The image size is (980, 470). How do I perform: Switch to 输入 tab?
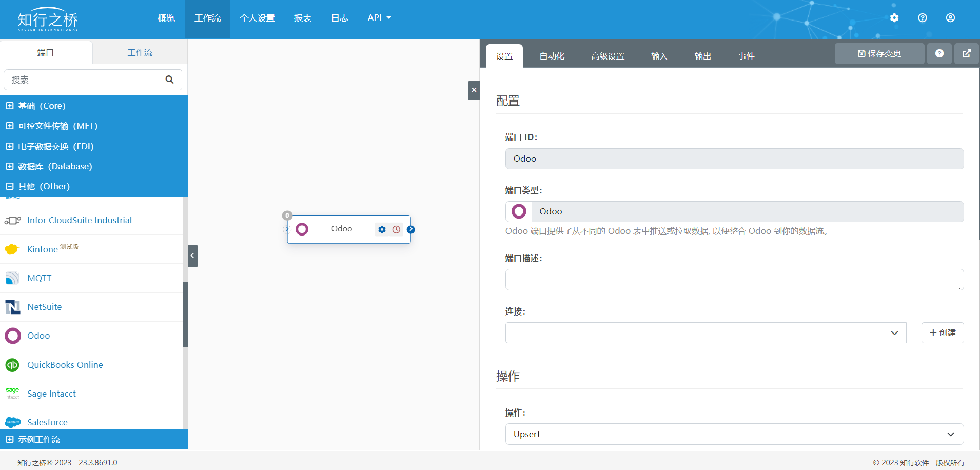[x=659, y=56]
